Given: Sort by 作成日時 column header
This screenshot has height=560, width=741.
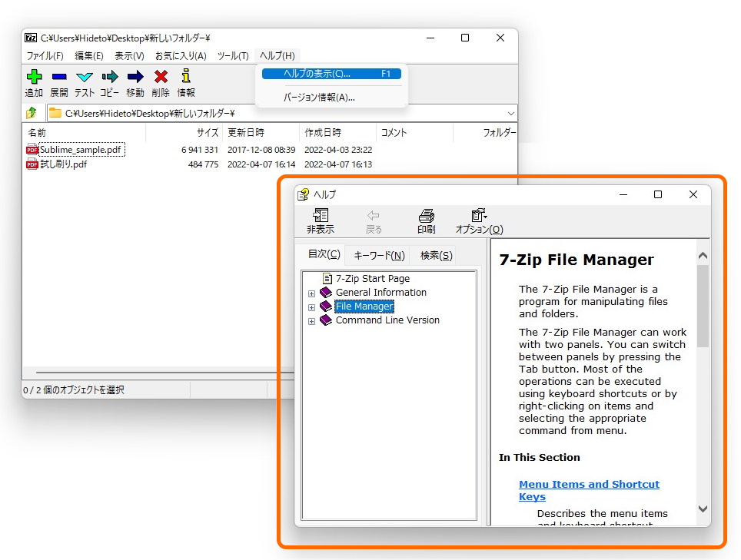Looking at the screenshot, I should 338,133.
